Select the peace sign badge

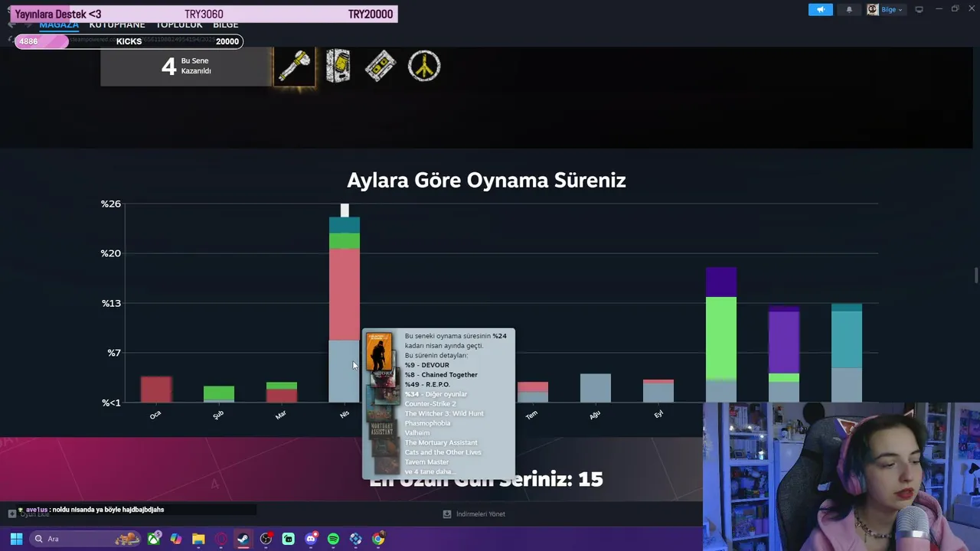pyautogui.click(x=424, y=67)
